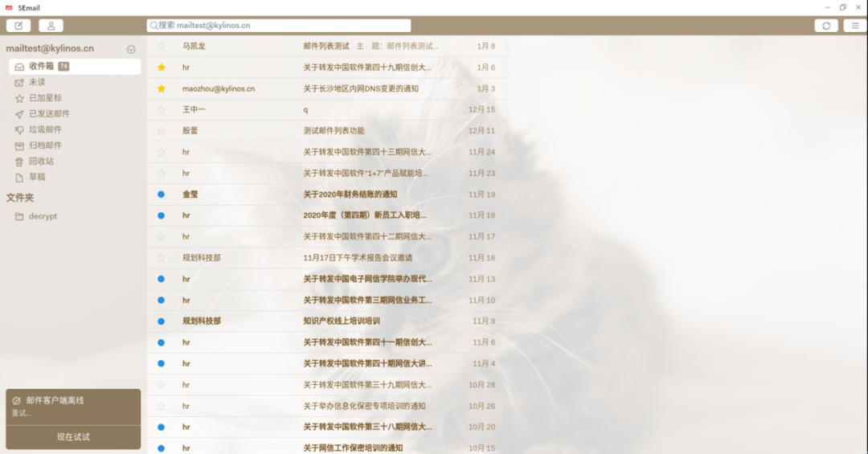Open the 知识产权线上培训培训 email
The image size is (868, 454).
pyautogui.click(x=341, y=321)
